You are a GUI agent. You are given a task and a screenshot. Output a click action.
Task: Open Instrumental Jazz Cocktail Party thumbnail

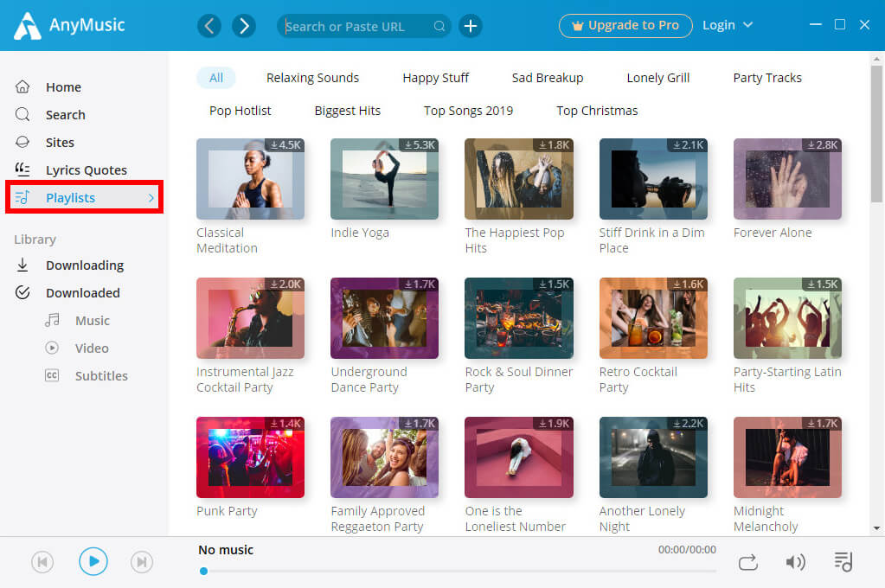coord(251,318)
